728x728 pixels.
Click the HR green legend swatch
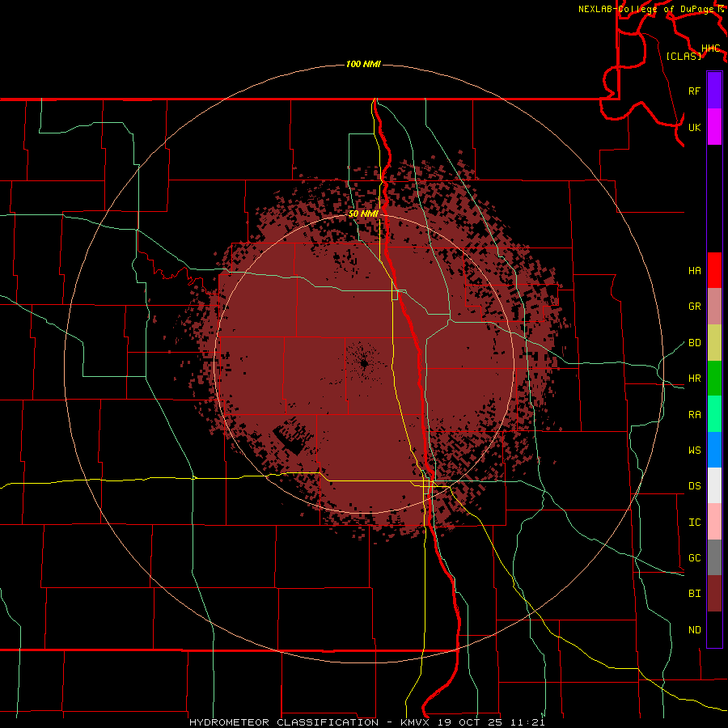tap(714, 379)
